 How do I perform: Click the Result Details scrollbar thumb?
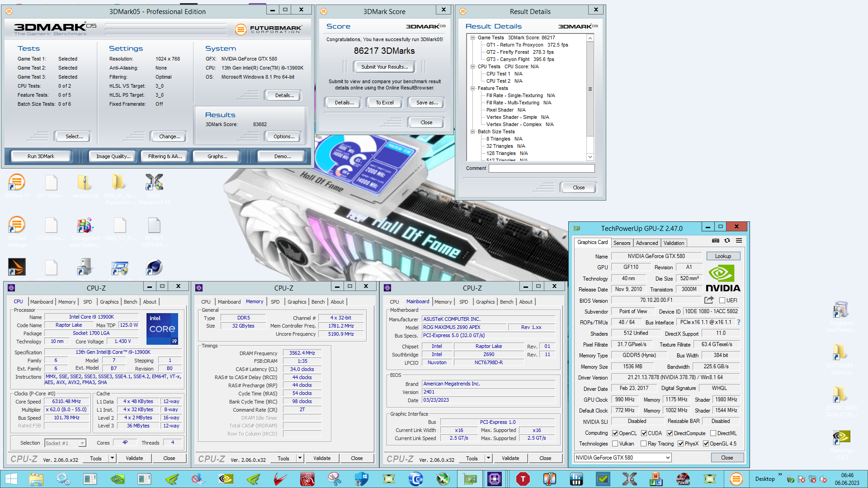tap(590, 89)
